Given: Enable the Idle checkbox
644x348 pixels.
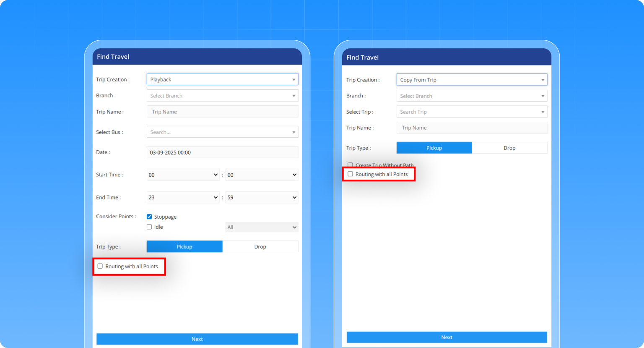Looking at the screenshot, I should coord(149,227).
